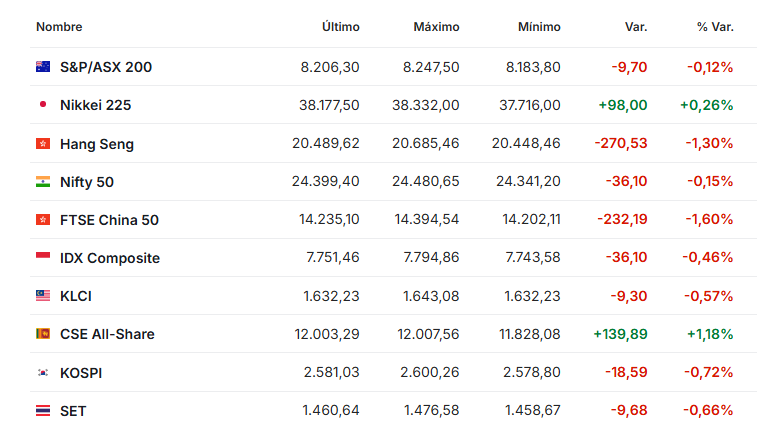Screen dimensions: 757x426
Task: Click the Australia flag icon beside S&P/ASX 200
Action: [x=43, y=67]
